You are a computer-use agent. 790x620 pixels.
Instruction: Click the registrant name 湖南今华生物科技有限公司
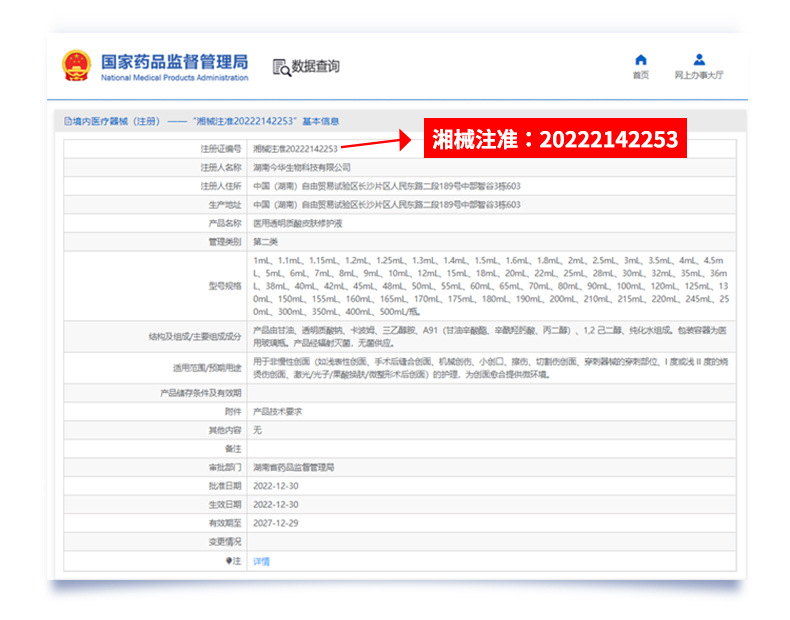pyautogui.click(x=302, y=167)
